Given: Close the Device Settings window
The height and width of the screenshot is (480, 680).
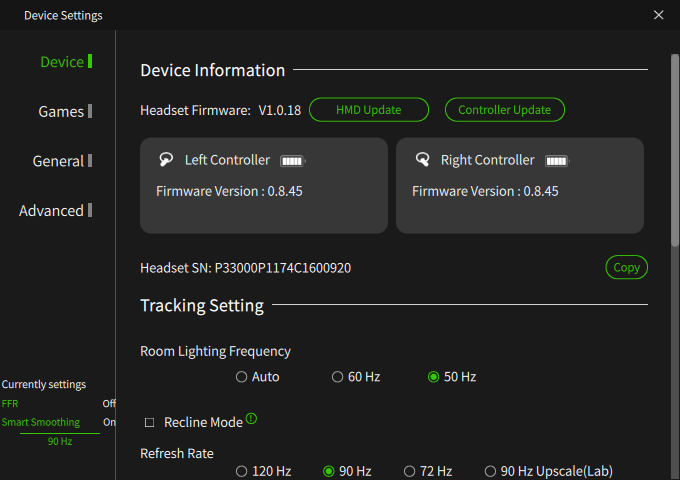Looking at the screenshot, I should click(x=658, y=15).
